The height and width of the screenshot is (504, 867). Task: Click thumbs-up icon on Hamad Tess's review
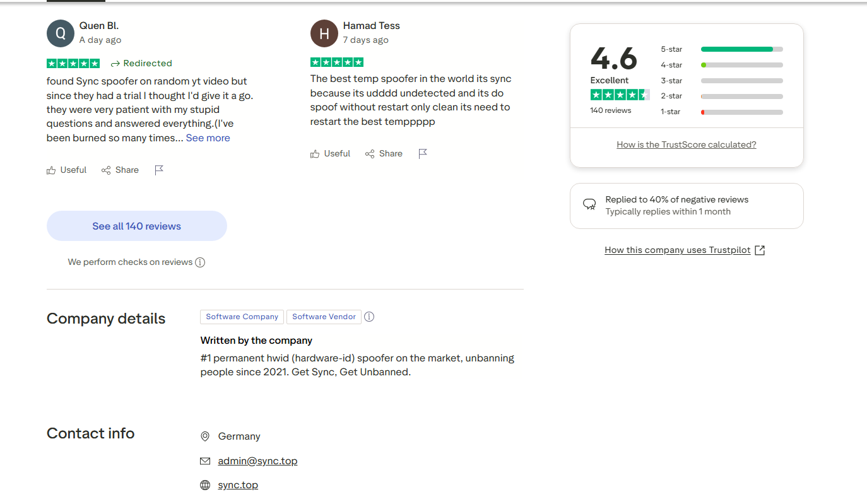tap(315, 154)
